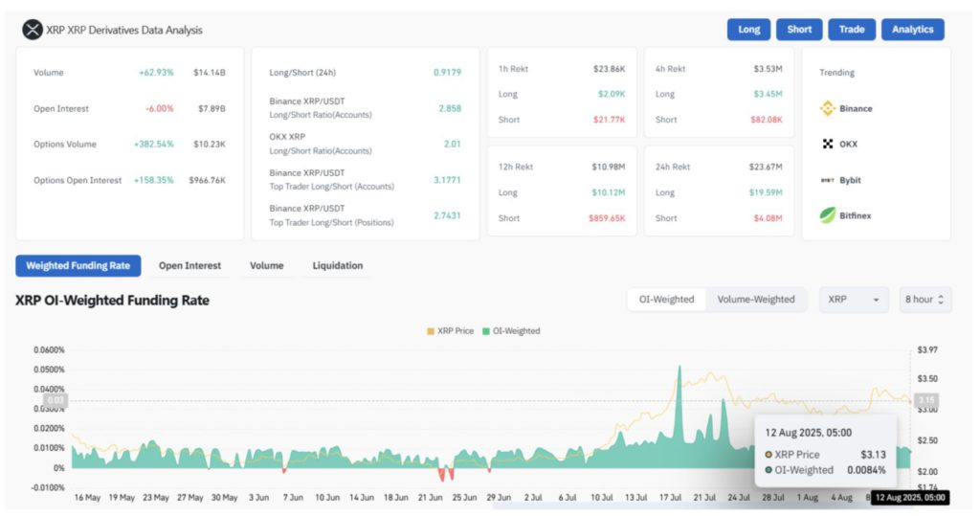This screenshot has height=516, width=980.
Task: Select the Weighted Funding Rate tab
Action: [78, 265]
